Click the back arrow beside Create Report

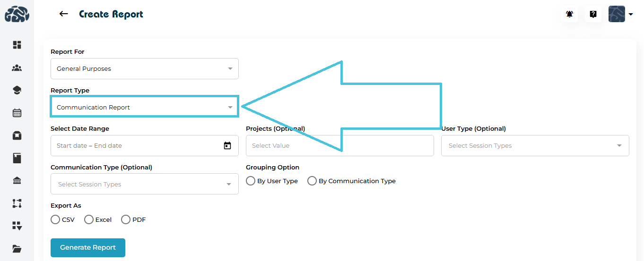(63, 14)
